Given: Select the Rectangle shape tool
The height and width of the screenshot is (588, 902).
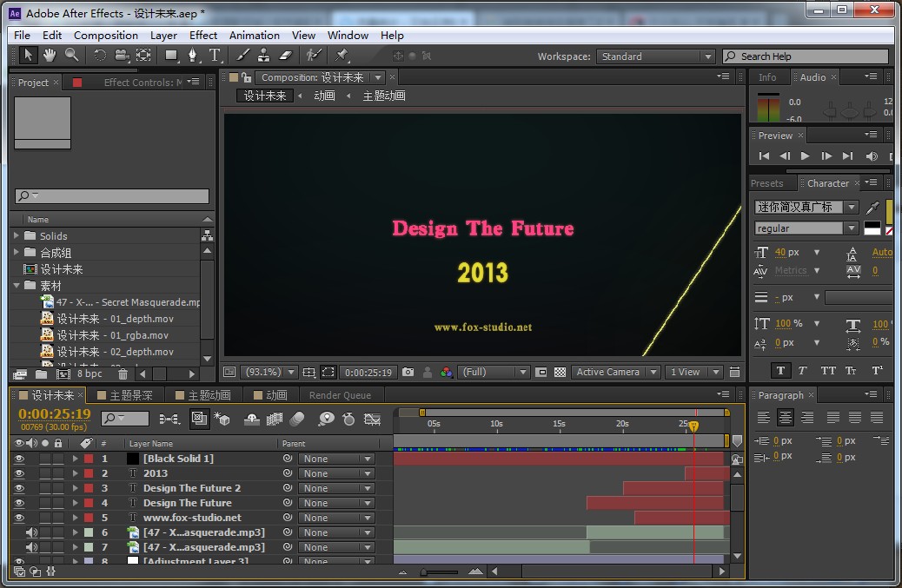Looking at the screenshot, I should (171, 56).
